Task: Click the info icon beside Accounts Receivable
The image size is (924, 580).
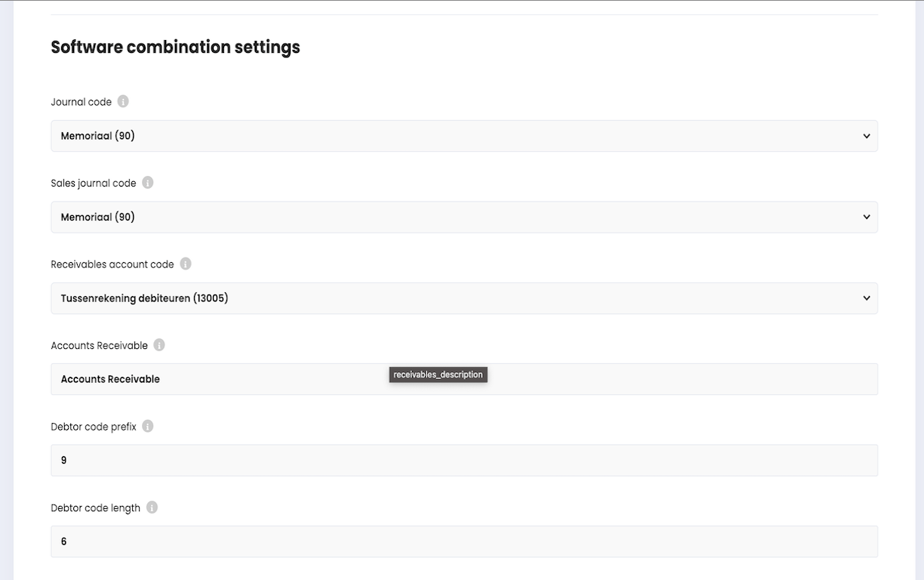Action: (159, 344)
